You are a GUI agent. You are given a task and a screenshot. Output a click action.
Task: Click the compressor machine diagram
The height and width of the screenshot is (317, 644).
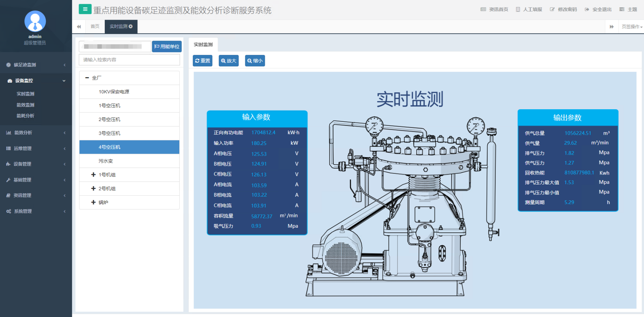[402, 207]
